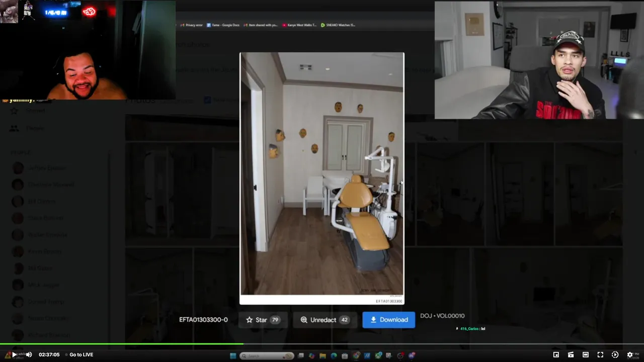
Task: Click the Windows Start icon in taskbar
Action: click(233, 356)
